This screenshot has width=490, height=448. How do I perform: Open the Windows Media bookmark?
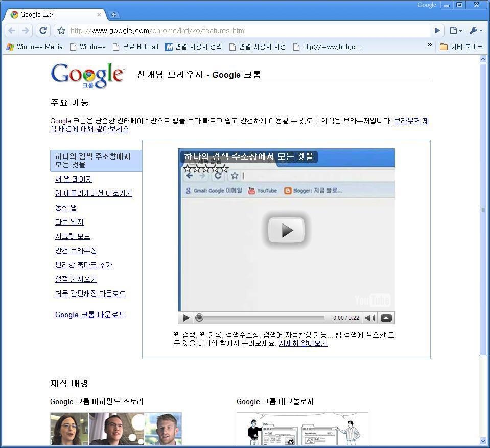[34, 47]
